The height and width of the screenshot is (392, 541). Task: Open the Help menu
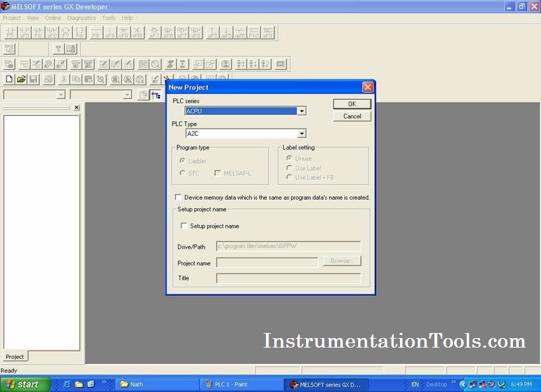pos(127,18)
